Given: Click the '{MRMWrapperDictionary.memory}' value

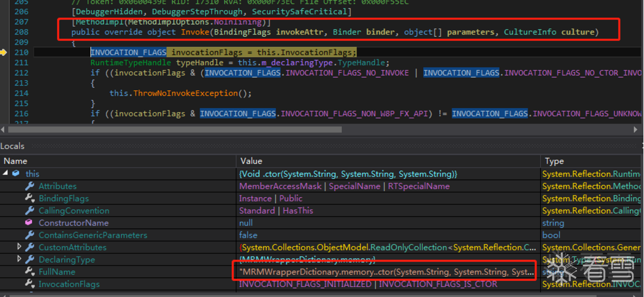Looking at the screenshot, I should pyautogui.click(x=307, y=260).
